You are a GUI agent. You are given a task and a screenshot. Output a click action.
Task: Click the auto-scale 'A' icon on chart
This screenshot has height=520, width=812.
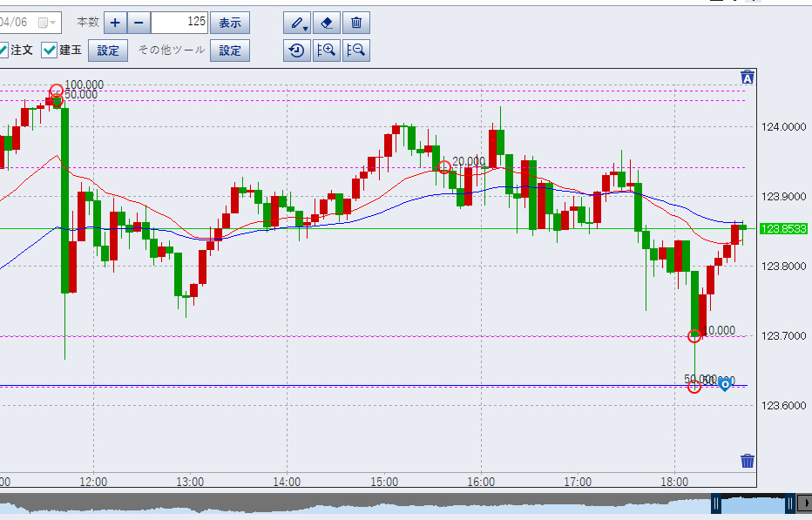[x=747, y=78]
